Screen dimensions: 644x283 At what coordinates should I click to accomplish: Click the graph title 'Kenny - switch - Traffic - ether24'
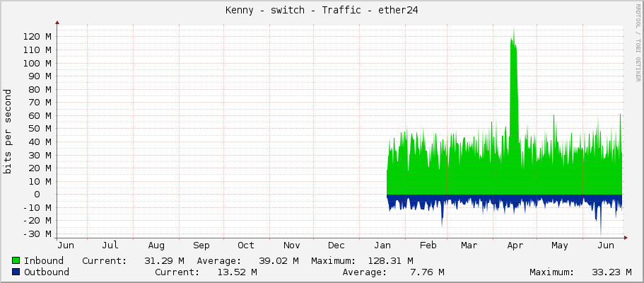322,11
